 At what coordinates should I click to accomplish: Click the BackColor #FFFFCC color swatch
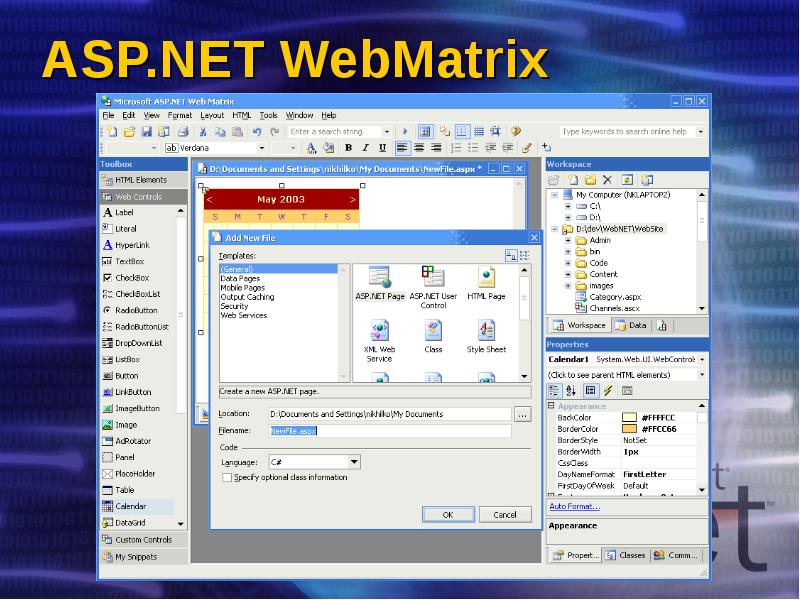tap(630, 418)
